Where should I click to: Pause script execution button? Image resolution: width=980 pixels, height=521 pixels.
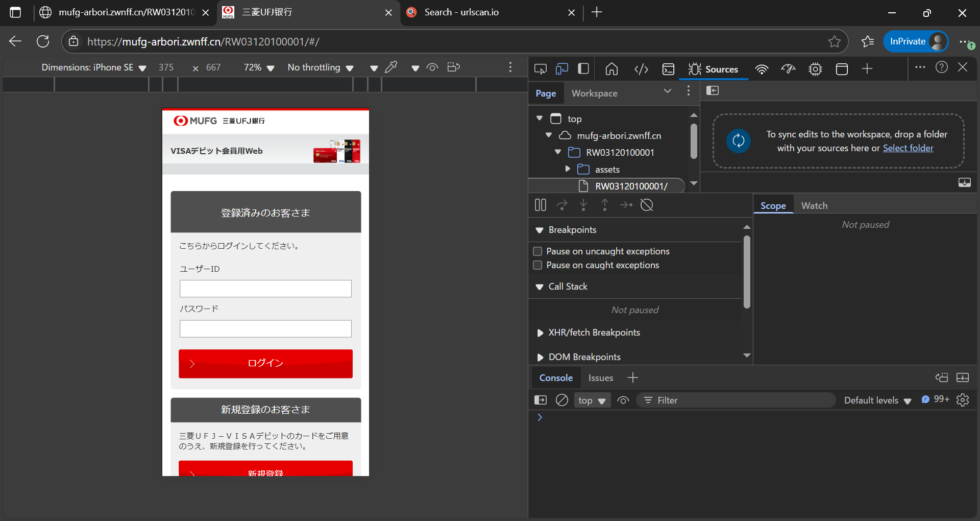point(541,205)
